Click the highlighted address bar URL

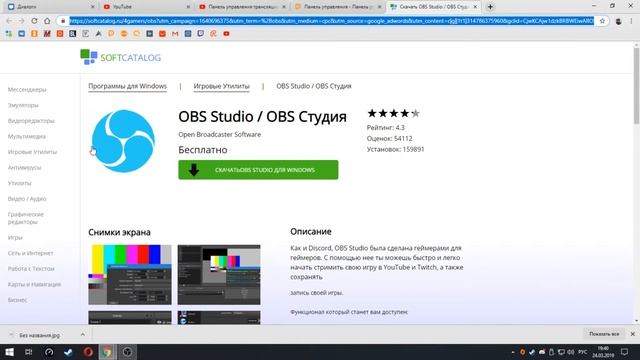331,21
